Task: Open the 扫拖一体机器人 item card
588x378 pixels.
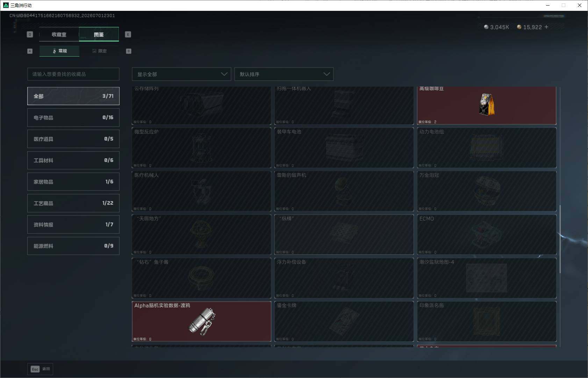Action: (x=344, y=105)
